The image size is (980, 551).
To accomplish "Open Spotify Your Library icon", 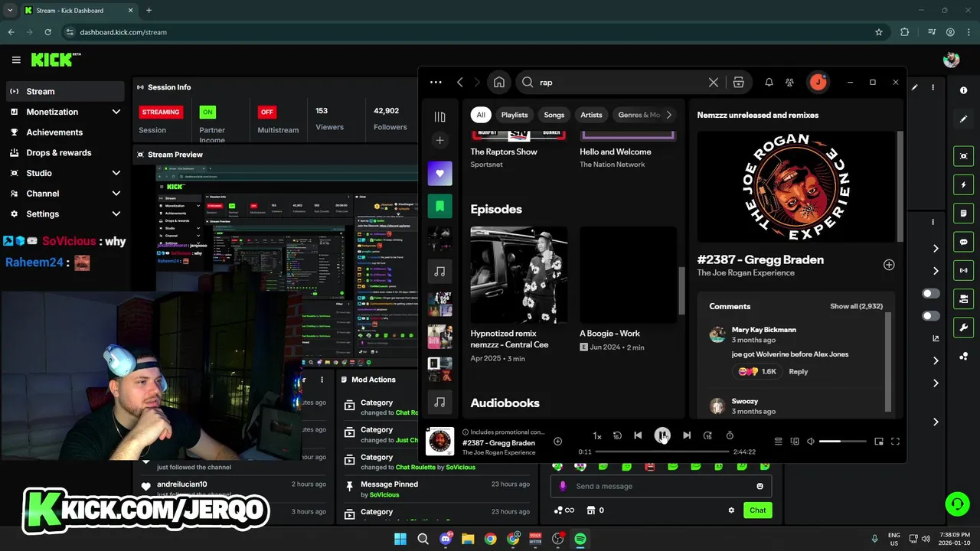I will (439, 116).
